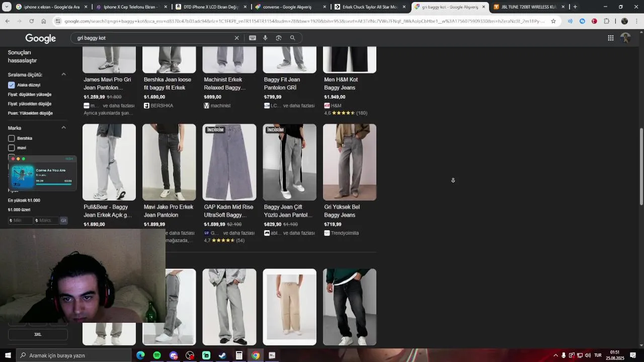Open the Google apps grid
This screenshot has height=362, width=644.
tap(610, 38)
